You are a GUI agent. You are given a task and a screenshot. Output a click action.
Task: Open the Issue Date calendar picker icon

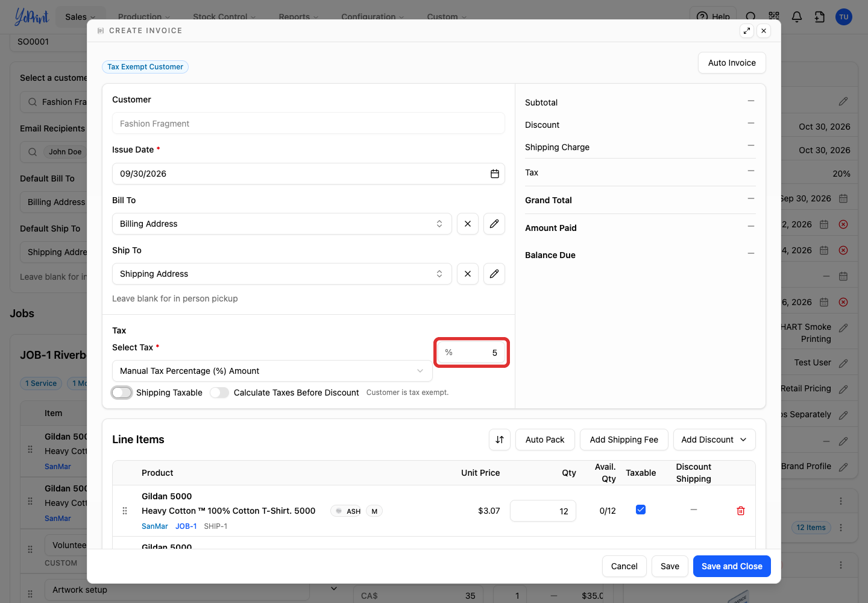[494, 174]
